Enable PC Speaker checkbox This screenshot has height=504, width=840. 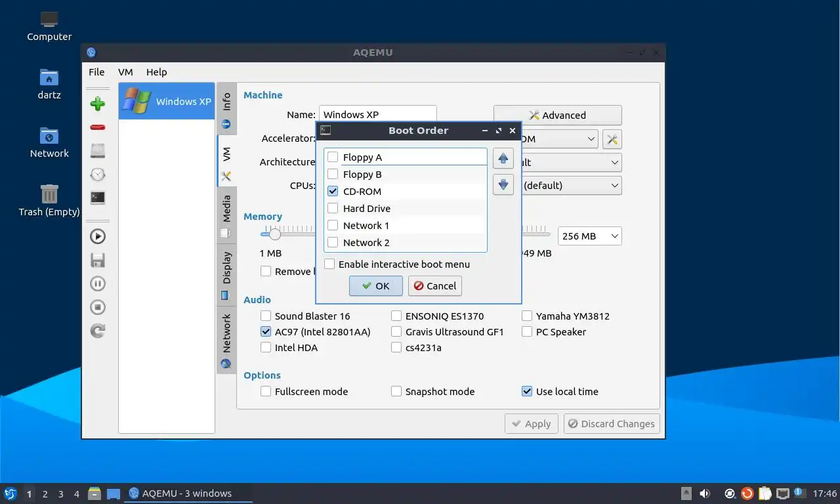pyautogui.click(x=527, y=332)
